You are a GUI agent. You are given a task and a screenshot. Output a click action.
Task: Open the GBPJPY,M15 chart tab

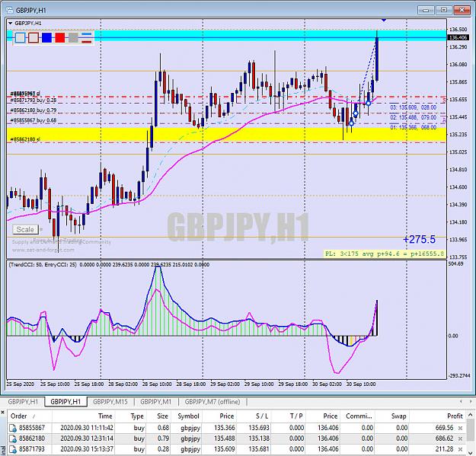(x=110, y=402)
